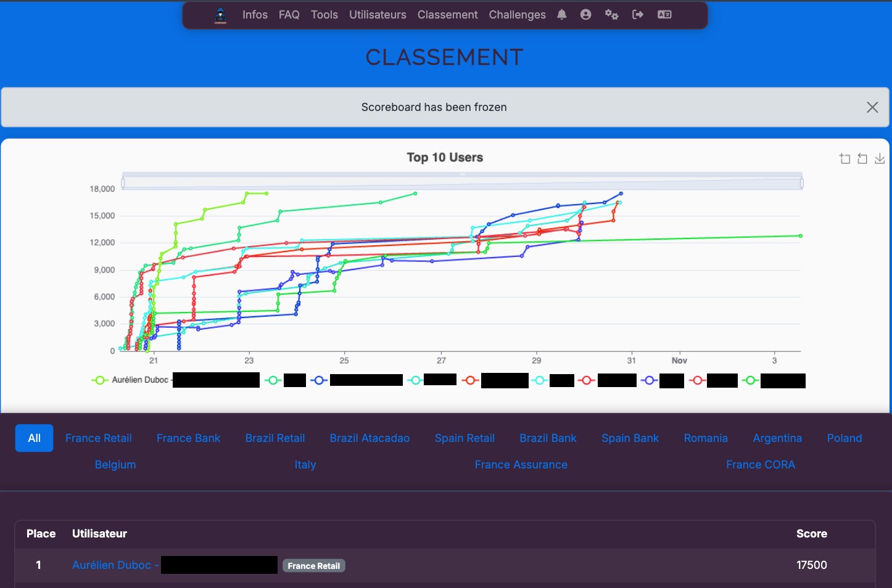This screenshot has width=892, height=588.
Task: Download chart as image
Action: (880, 159)
